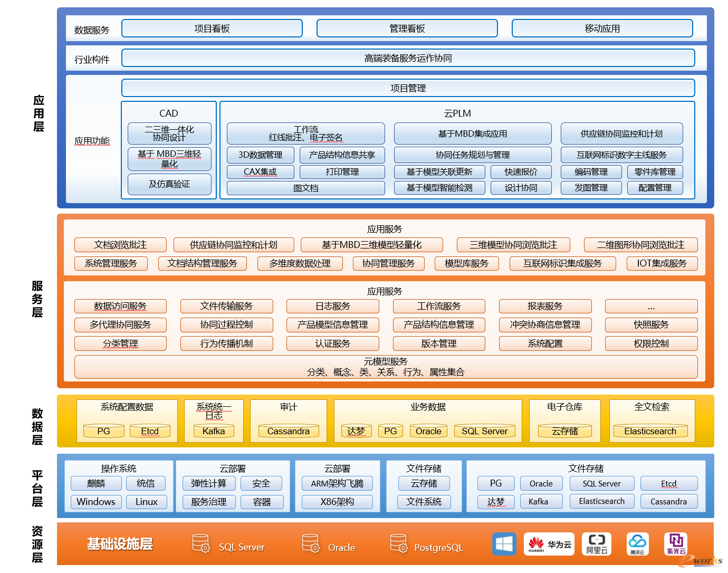This screenshot has width=728, height=573.
Task: Select the 项目看板 box
Action: pos(212,28)
